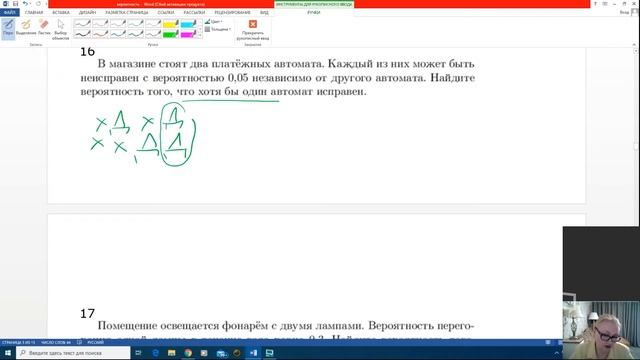Click the word count (ЧИСЛО СЛОВ) in status bar

click(x=56, y=342)
